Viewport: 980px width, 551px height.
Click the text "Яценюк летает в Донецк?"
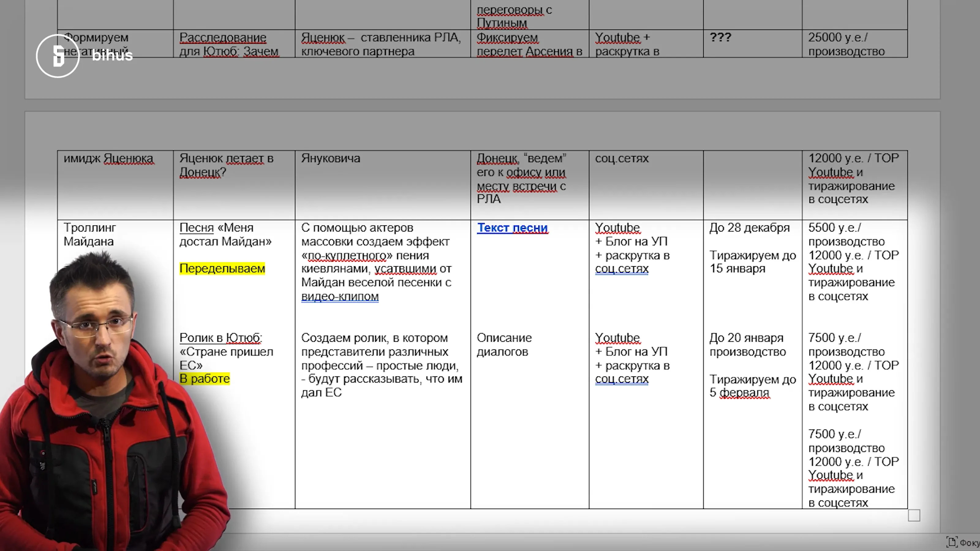tap(226, 165)
